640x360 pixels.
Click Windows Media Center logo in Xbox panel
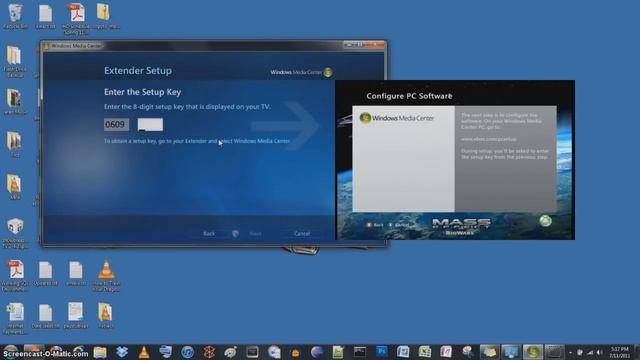pyautogui.click(x=397, y=118)
